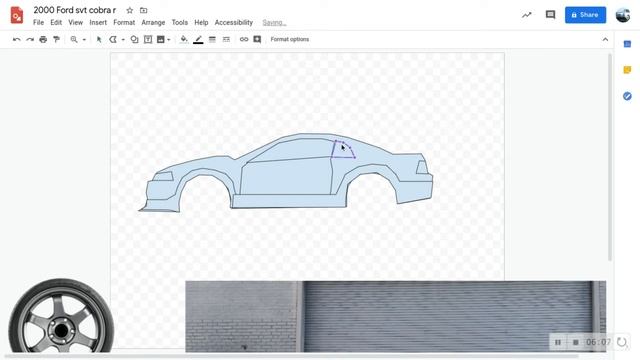Open the activity dashboard trend icon
This screenshot has height=360, width=640.
tap(527, 15)
